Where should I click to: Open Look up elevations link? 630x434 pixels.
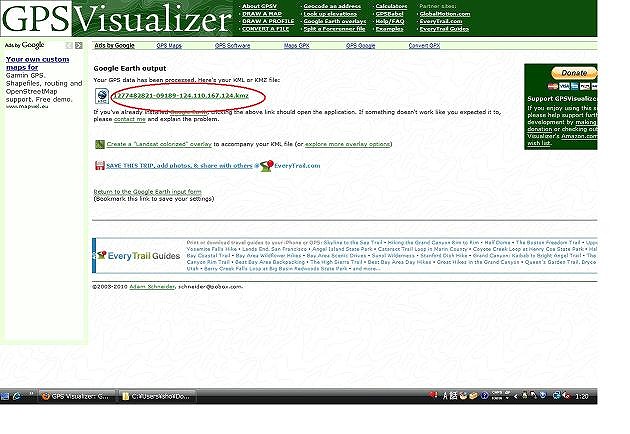pos(330,14)
